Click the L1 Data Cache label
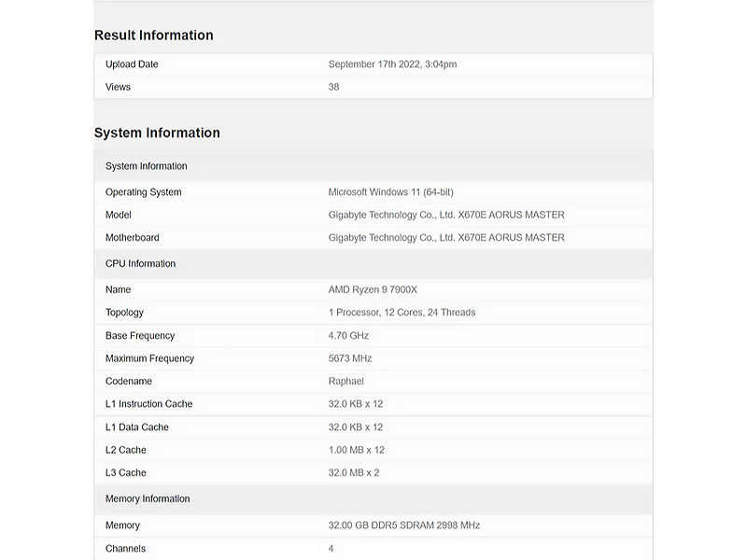 tap(136, 427)
